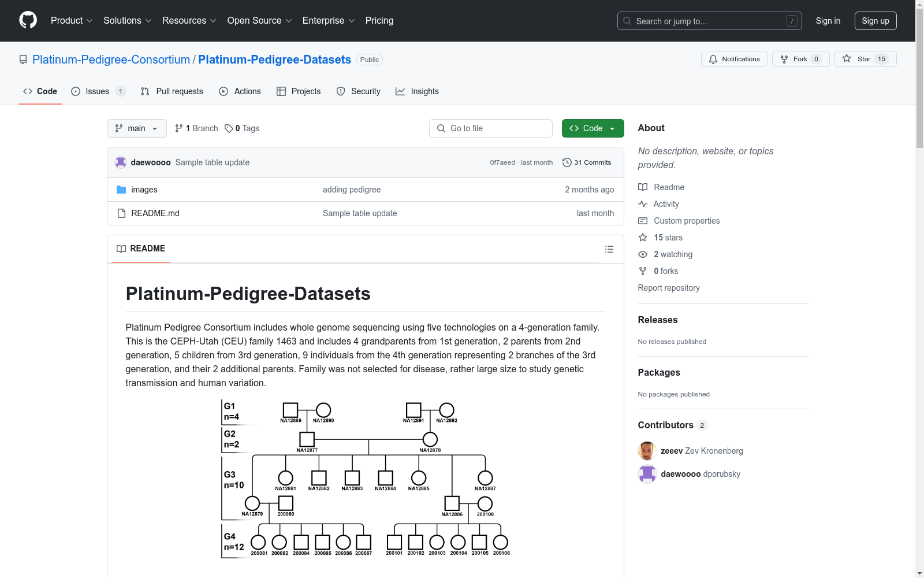Click the Activity pulse icon
Screen dimensions: 924x578
(x=643, y=204)
